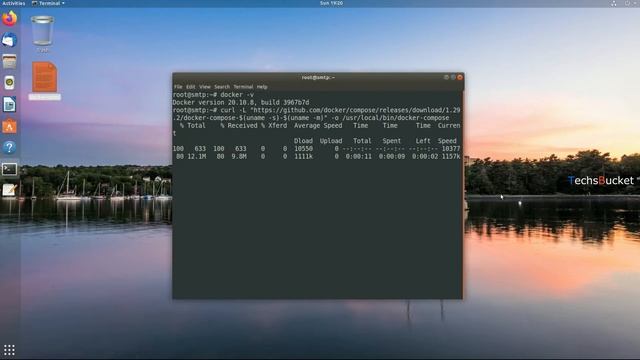Click the root@smtp terminal title bar
Image resolution: width=640 pixels, height=360 pixels.
pos(318,78)
